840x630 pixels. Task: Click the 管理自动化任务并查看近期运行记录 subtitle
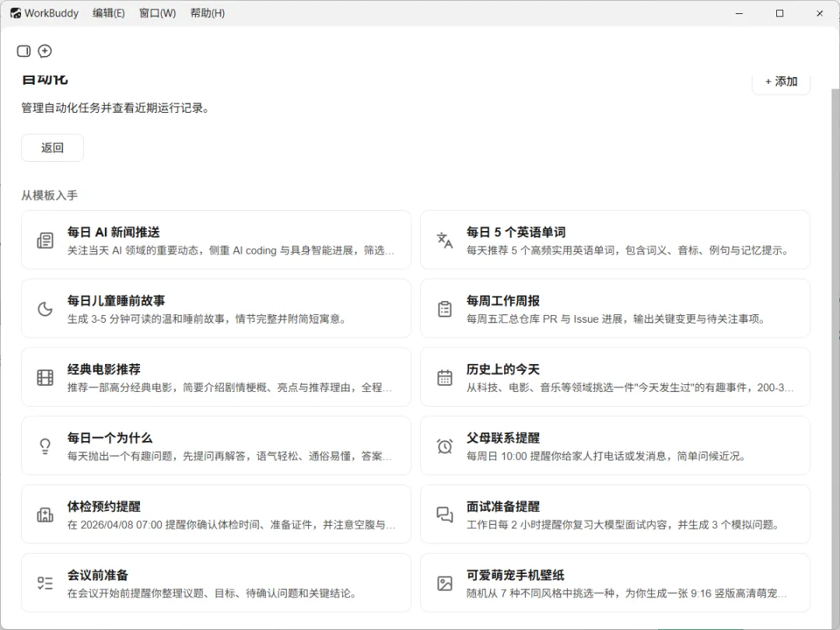116,108
